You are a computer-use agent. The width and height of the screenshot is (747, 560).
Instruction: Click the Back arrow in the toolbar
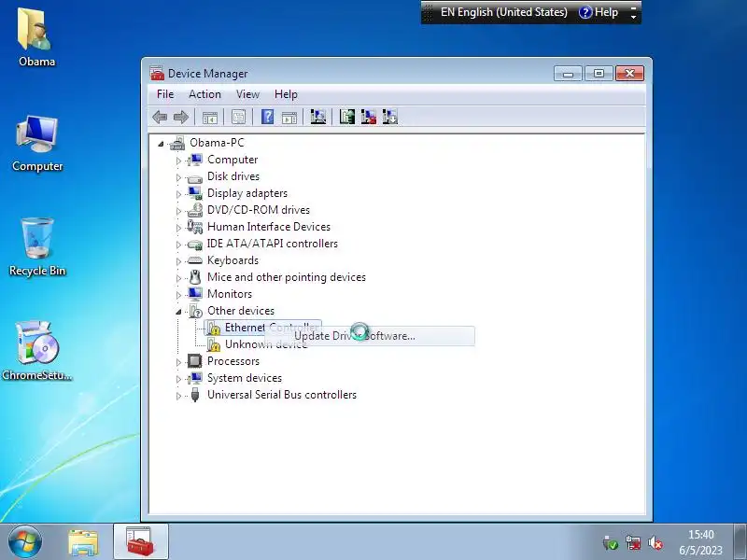pos(160,117)
